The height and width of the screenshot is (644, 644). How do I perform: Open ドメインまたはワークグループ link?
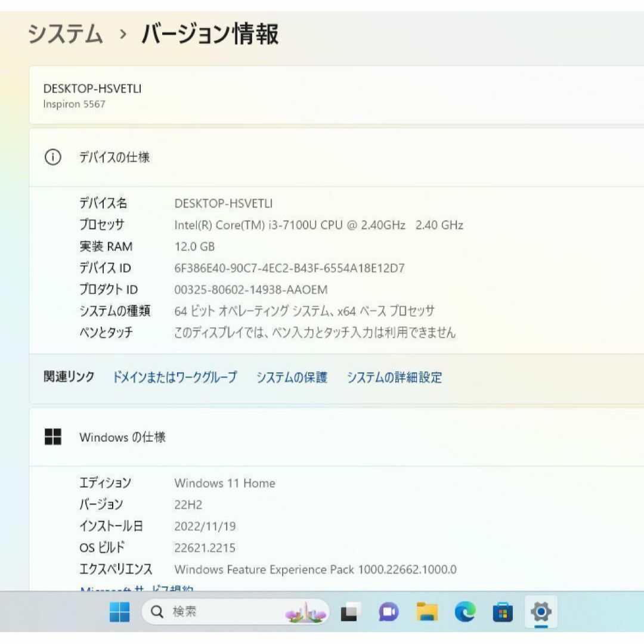[175, 377]
